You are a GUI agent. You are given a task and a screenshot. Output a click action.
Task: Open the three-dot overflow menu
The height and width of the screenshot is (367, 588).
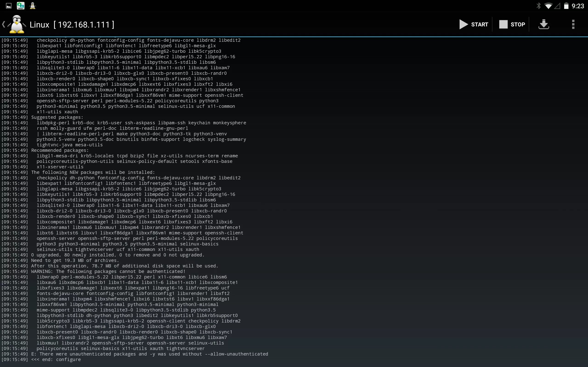(x=573, y=24)
